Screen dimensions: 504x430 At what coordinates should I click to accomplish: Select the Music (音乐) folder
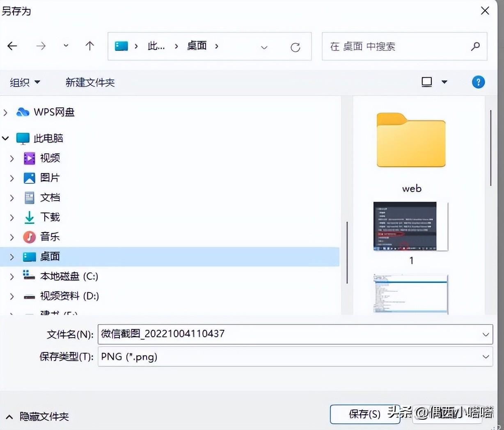(x=50, y=237)
